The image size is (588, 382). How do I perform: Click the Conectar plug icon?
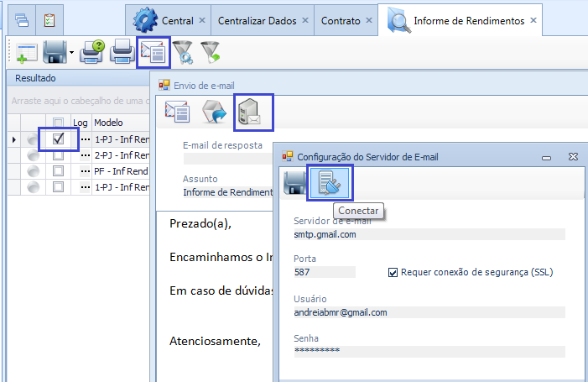pyautogui.click(x=329, y=182)
